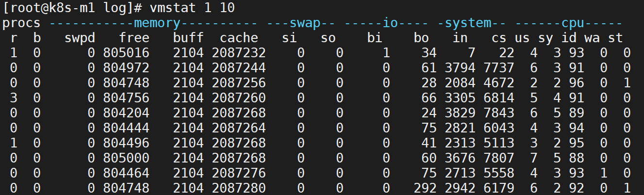
Task: Select the command text vmstat 1 10
Action: pyautogui.click(x=193, y=8)
